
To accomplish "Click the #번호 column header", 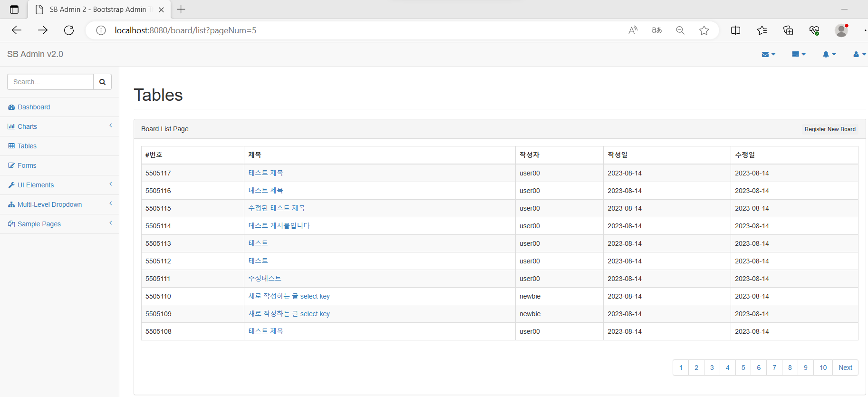I will coord(193,155).
